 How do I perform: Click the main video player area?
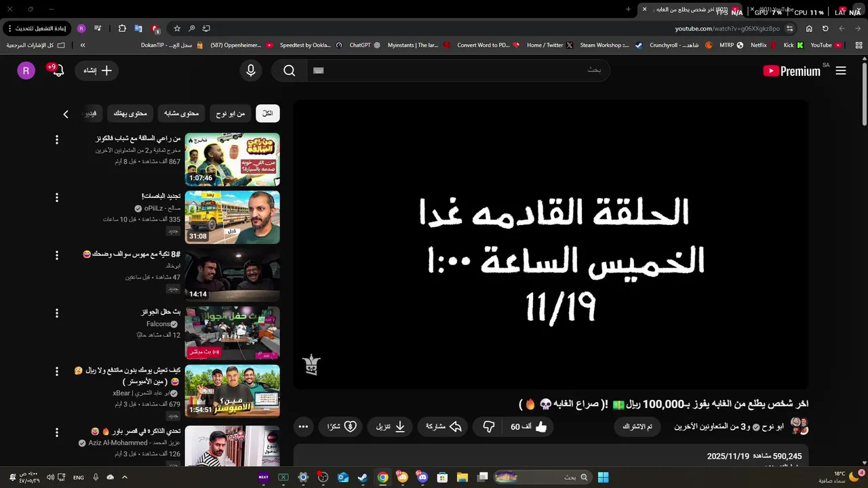[x=551, y=245]
